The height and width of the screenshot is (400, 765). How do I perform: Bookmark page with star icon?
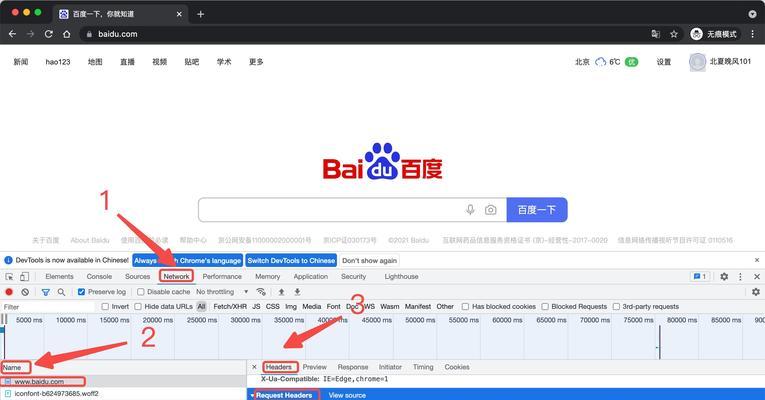(x=674, y=34)
